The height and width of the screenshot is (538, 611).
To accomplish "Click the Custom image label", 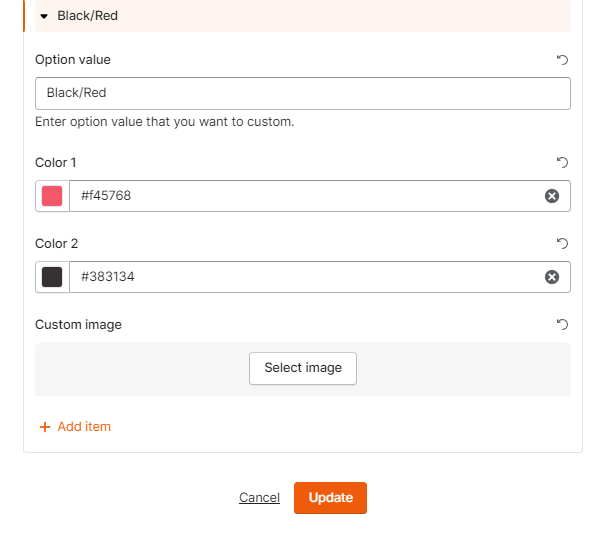I will 78,325.
